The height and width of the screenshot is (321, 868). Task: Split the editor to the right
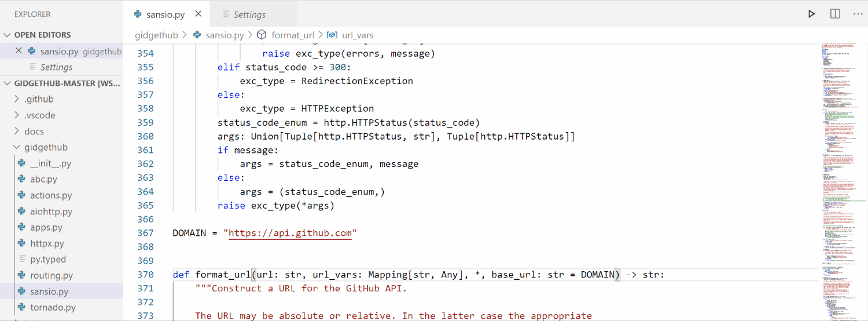pyautogui.click(x=835, y=14)
